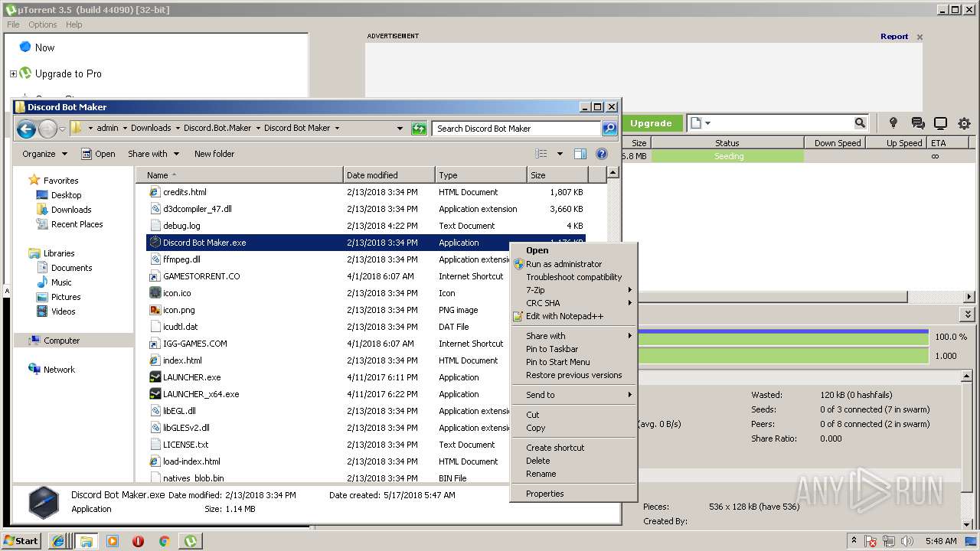Click Open button in Explorer toolbar
This screenshot has height=551, width=980.
[98, 154]
